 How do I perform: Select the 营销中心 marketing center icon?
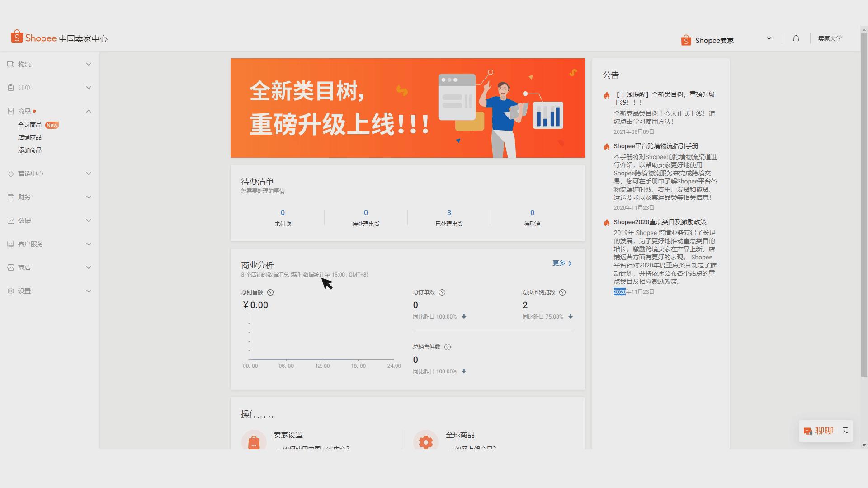(x=10, y=173)
